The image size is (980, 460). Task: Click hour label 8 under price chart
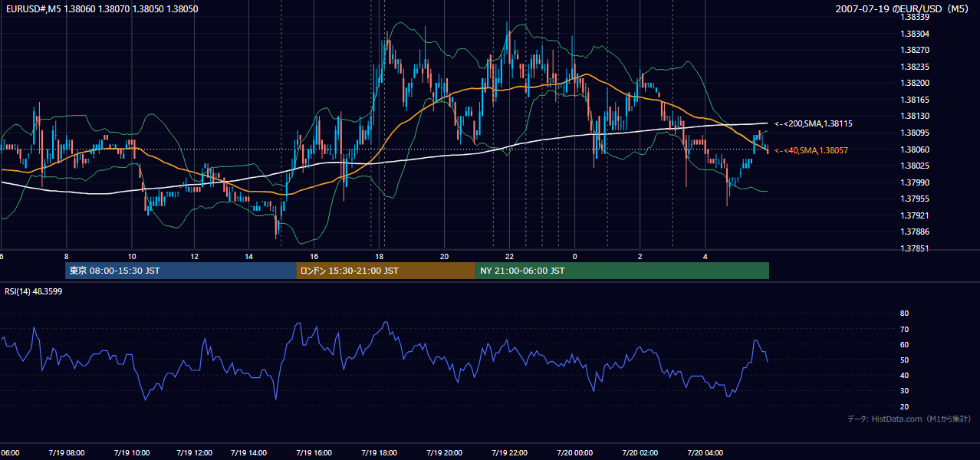point(67,256)
